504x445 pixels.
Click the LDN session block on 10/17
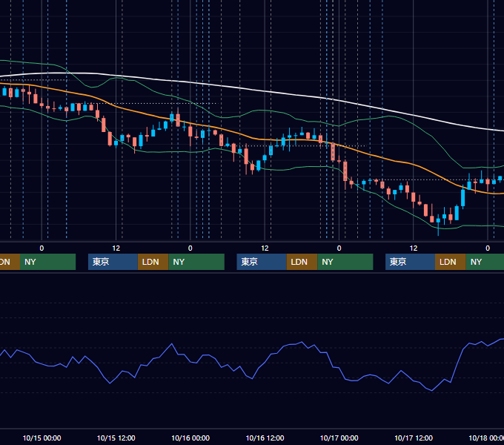pos(451,262)
